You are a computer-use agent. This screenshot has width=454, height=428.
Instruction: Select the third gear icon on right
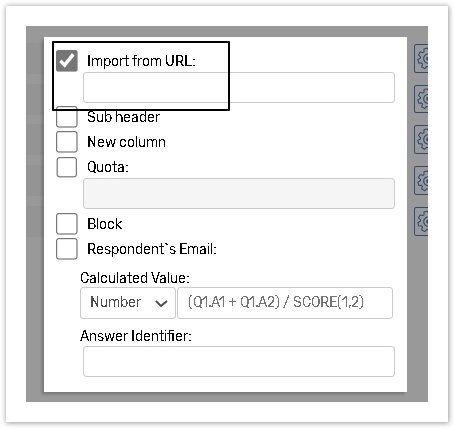pyautogui.click(x=421, y=139)
